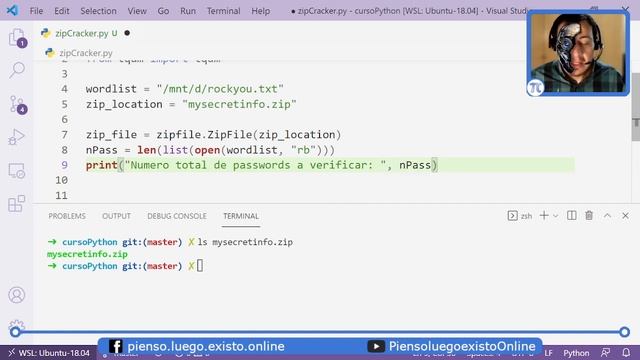Open the Remote Explorer view
640x360 pixels.
pyautogui.click(x=17, y=171)
